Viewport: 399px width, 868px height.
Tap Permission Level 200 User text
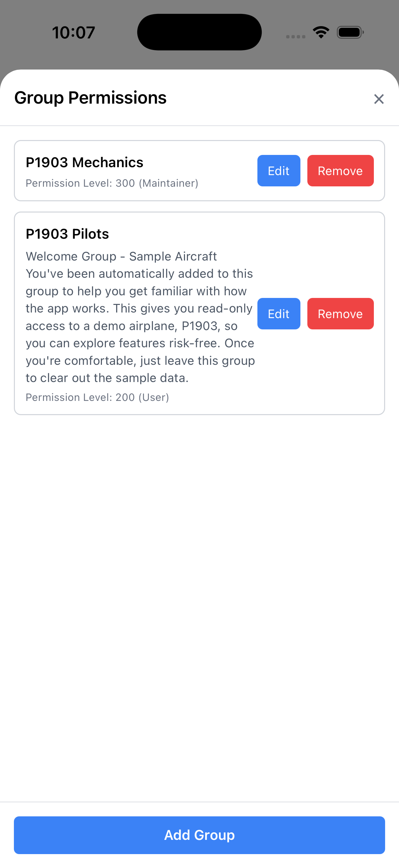coord(98,397)
